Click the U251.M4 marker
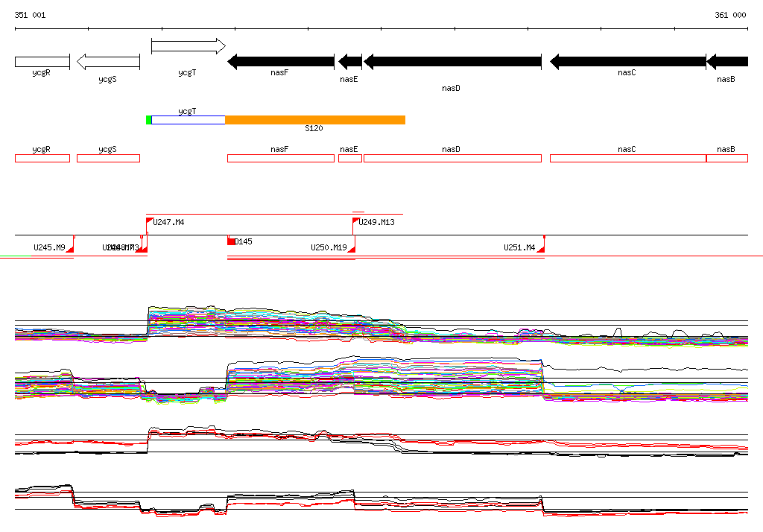Screen dimensions: 763x532 click(x=519, y=247)
